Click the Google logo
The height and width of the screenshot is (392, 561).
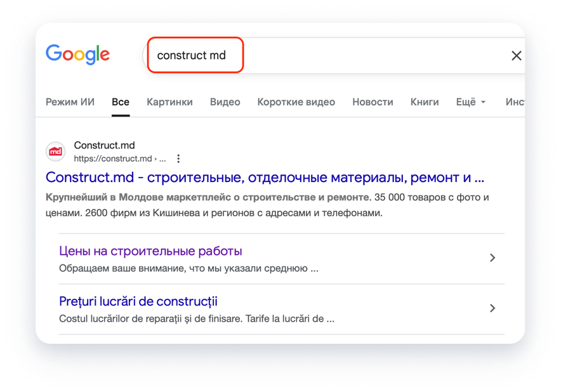tap(77, 55)
